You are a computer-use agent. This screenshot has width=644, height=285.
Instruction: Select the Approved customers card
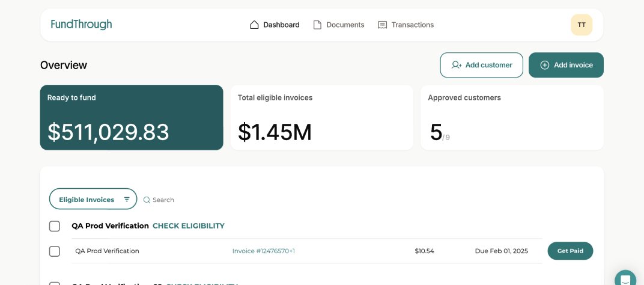512,118
